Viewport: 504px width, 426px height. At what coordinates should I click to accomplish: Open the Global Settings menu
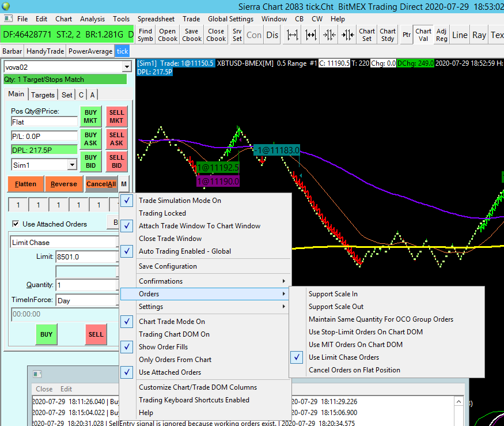(230, 19)
